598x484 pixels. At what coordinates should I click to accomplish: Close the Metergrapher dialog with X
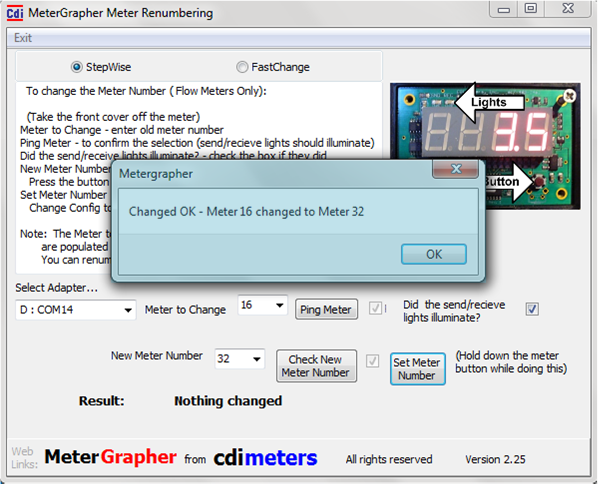[455, 169]
